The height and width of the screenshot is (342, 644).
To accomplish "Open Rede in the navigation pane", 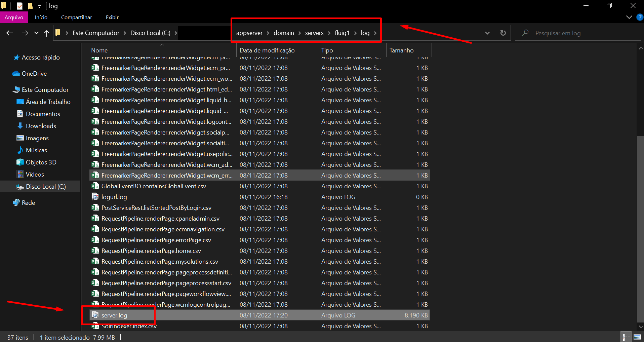I will pos(28,203).
